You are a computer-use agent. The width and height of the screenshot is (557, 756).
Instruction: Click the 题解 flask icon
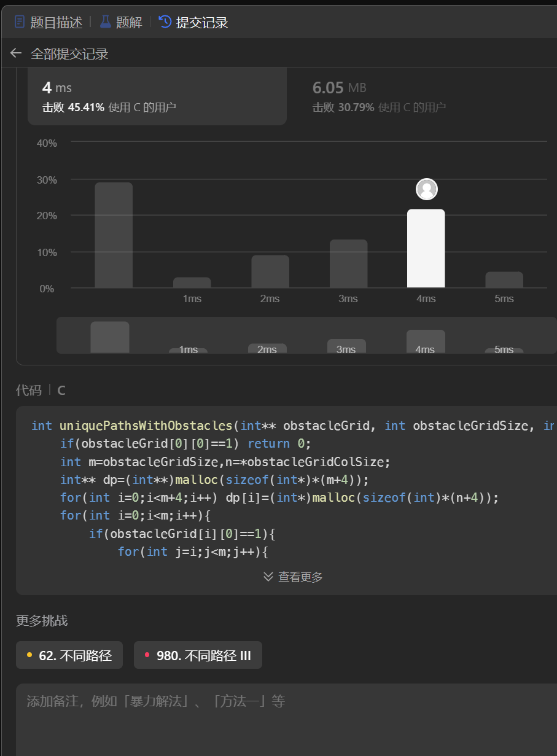tap(106, 23)
